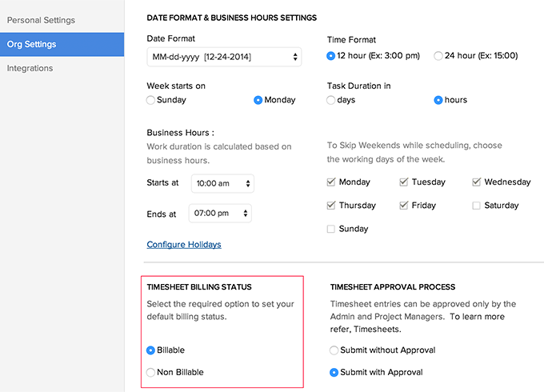This screenshot has width=544, height=392.
Task: Select 12 hour time format
Action: pyautogui.click(x=331, y=56)
